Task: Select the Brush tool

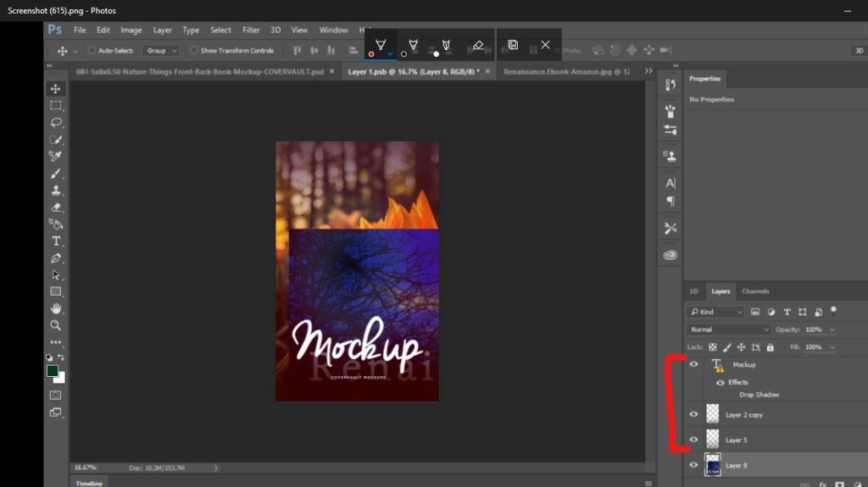Action: tap(56, 173)
